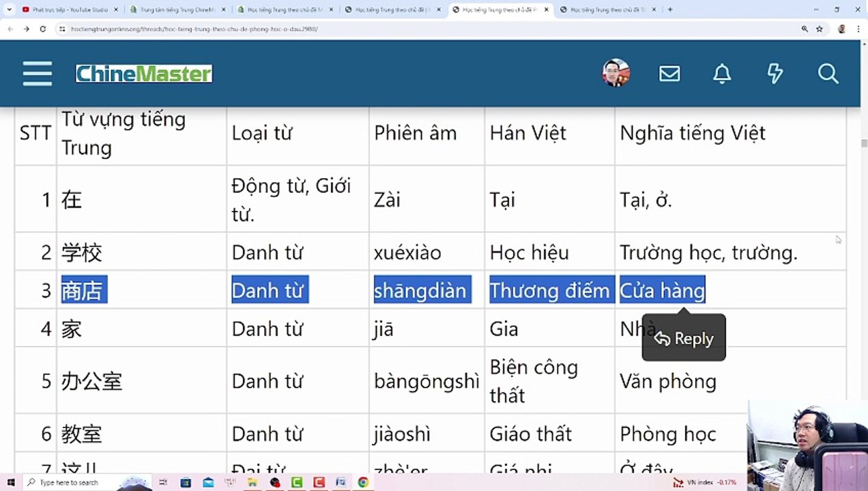Close the YouTube Studio browser tab

point(115,10)
